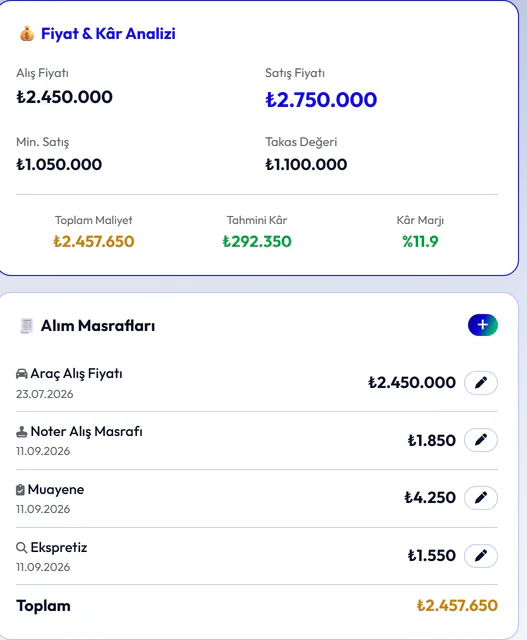527x640 pixels.
Task: Click the Toplam Maliyet figure
Action: (93, 241)
